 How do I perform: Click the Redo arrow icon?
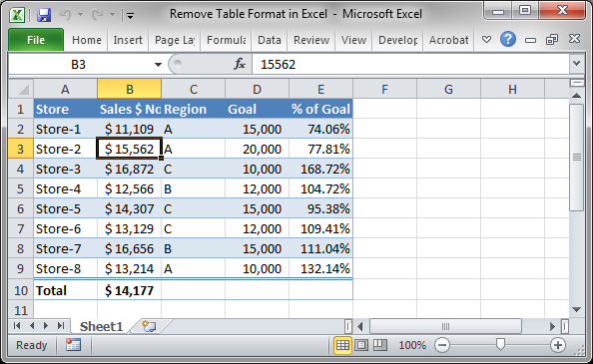(98, 15)
